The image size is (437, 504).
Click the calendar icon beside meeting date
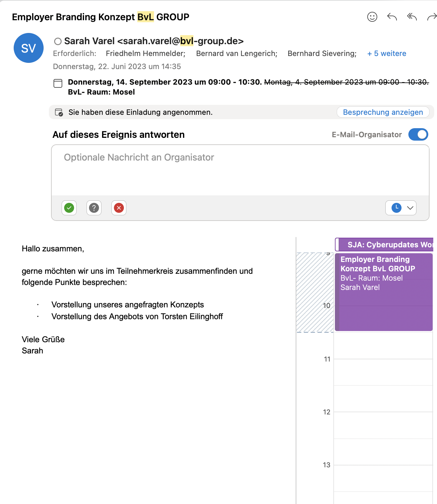click(58, 83)
